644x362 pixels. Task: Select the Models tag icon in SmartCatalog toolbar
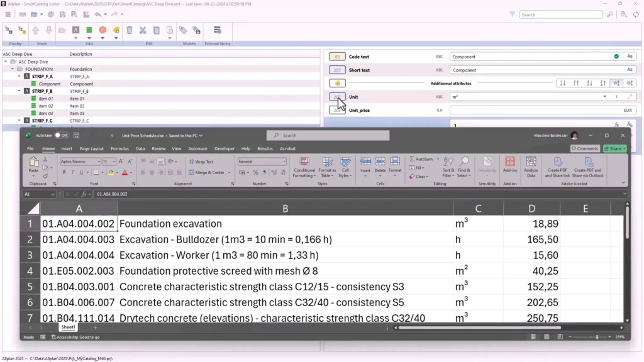pyautogui.click(x=183, y=30)
